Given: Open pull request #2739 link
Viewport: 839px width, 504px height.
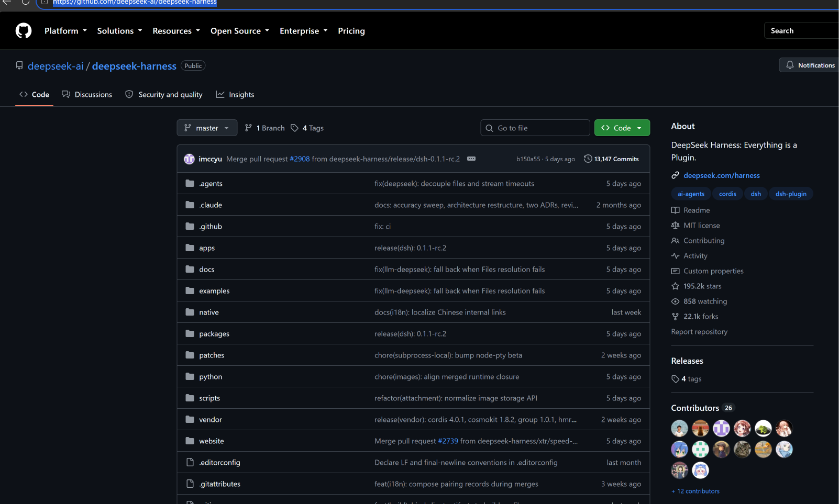Looking at the screenshot, I should click(448, 441).
